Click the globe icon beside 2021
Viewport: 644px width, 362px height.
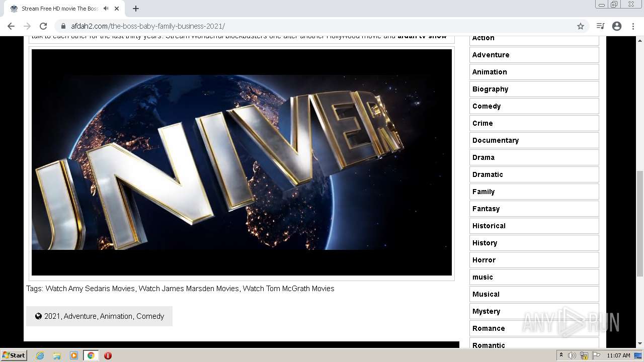coord(38,316)
